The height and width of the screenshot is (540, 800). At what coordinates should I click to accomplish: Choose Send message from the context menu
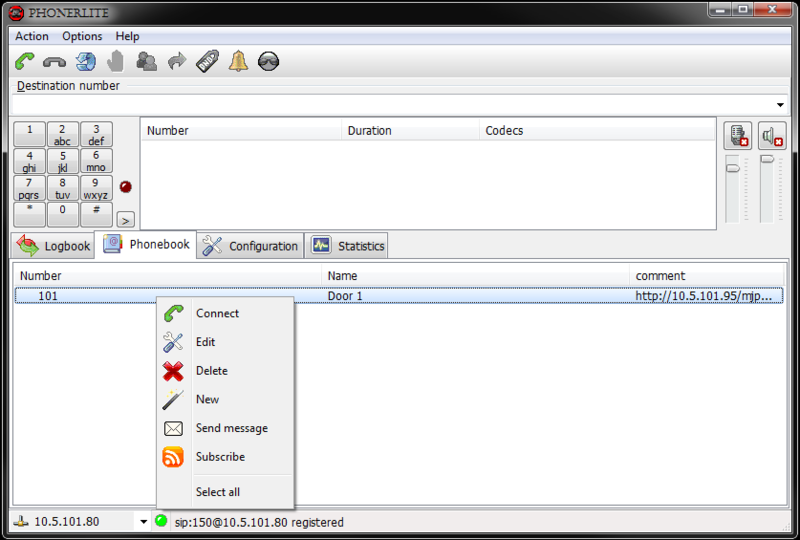225,428
